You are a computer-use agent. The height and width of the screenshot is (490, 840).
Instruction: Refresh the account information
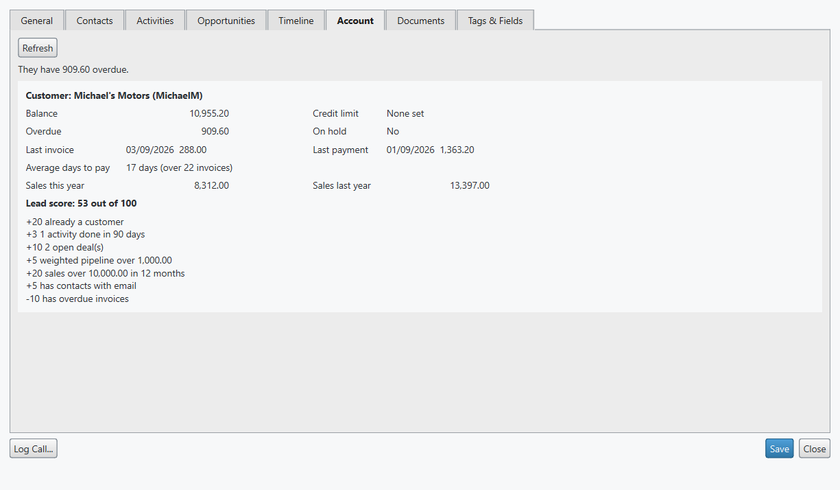pos(38,48)
